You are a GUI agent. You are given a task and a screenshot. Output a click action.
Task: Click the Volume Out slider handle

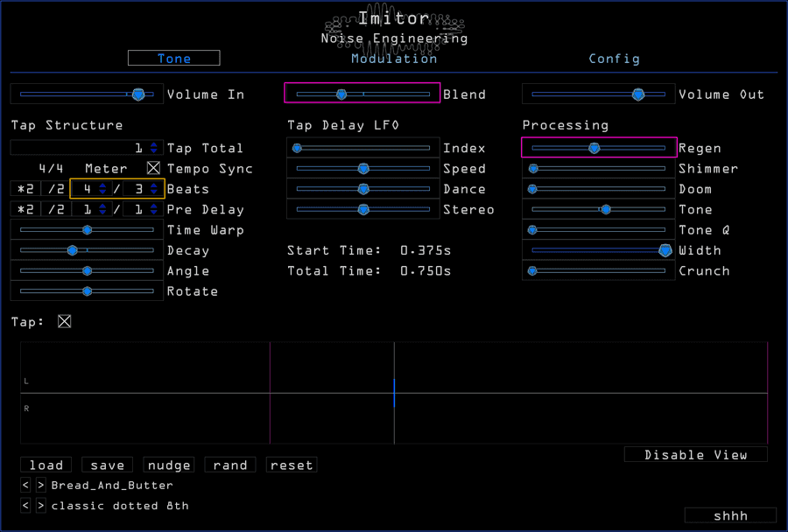tap(638, 94)
